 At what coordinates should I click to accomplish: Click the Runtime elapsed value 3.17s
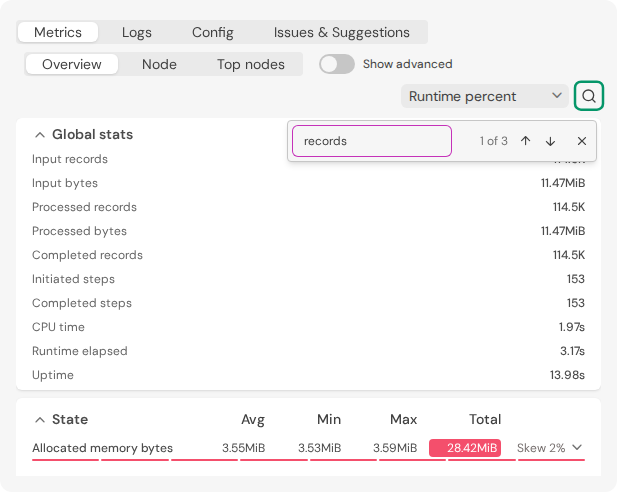pyautogui.click(x=573, y=351)
